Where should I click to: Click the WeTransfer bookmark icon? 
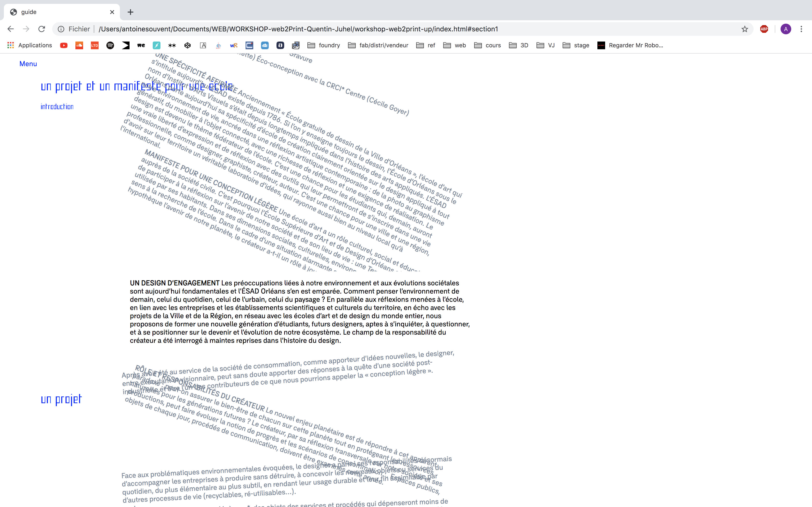point(141,45)
